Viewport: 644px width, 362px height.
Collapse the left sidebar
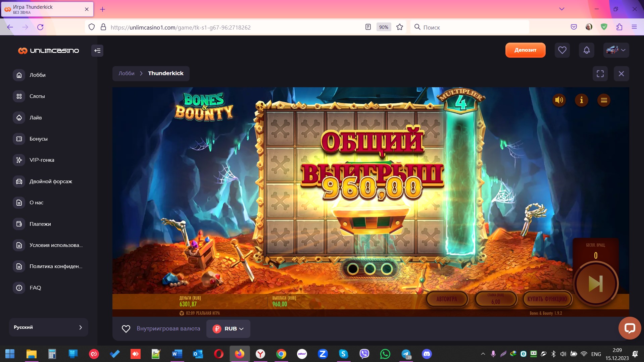click(x=97, y=51)
